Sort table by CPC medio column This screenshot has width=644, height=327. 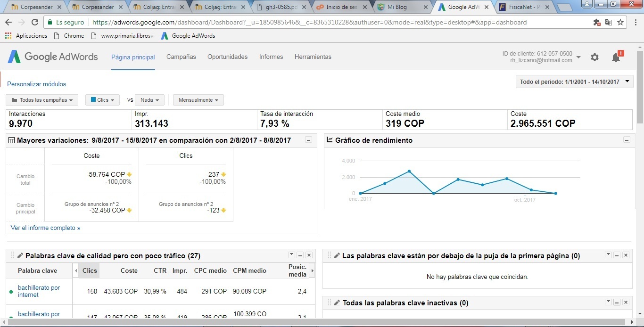(210, 270)
